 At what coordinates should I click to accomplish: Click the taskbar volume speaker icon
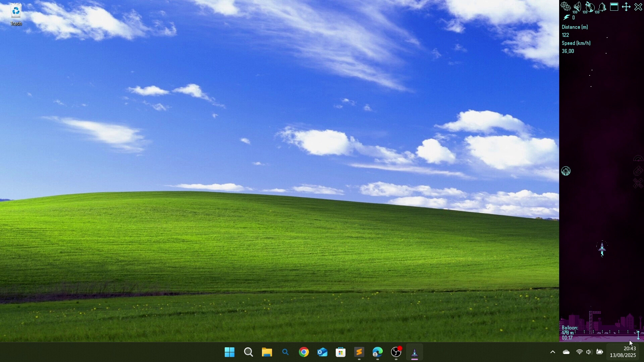(589, 352)
